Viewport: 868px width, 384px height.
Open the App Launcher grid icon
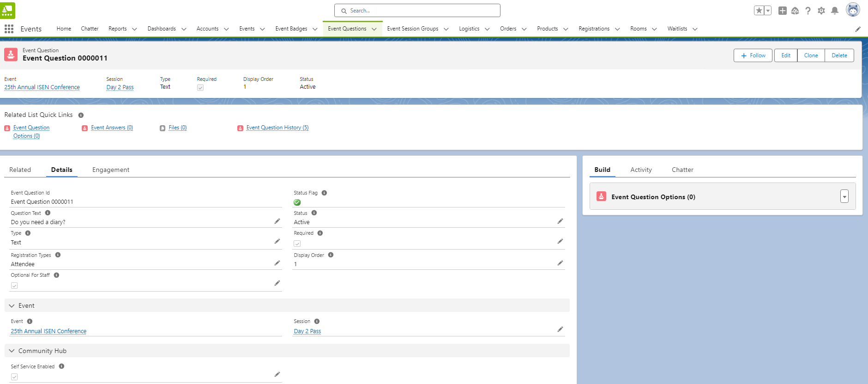tap(9, 29)
